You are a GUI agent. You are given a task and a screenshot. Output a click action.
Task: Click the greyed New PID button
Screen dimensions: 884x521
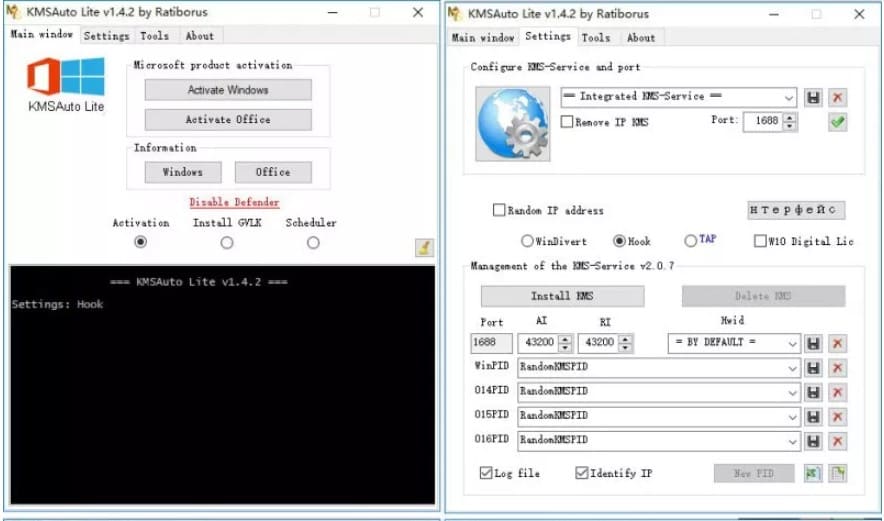754,473
